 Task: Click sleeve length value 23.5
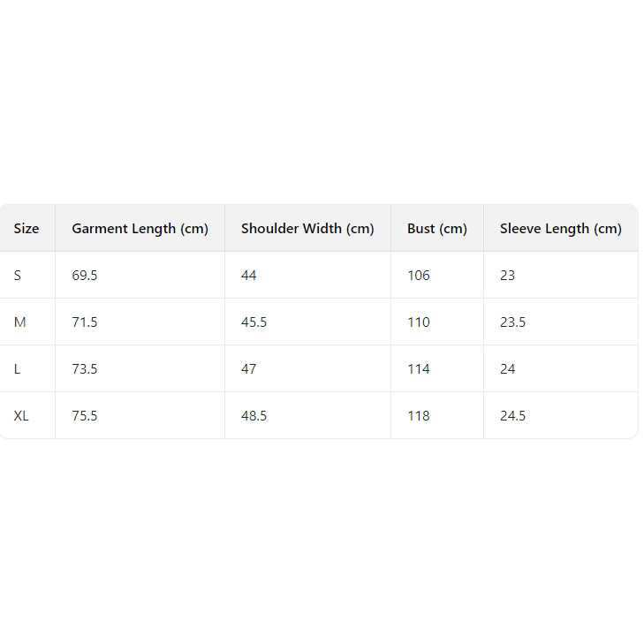512,322
